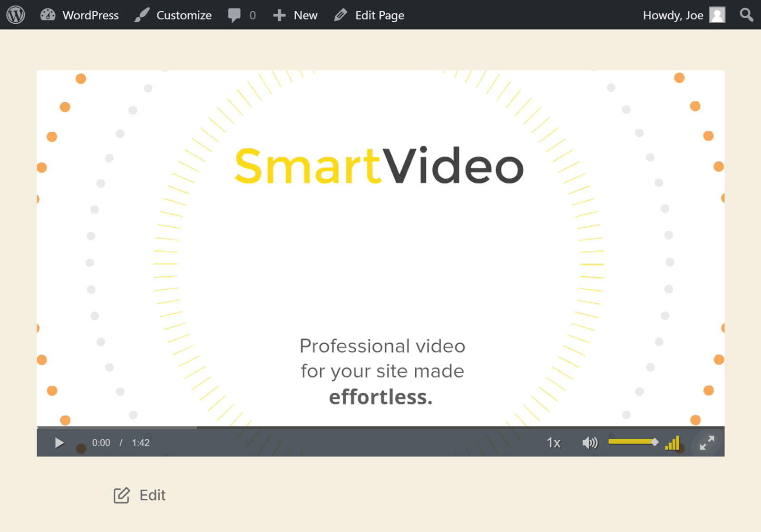Open comments bubble with 0 count
The width and height of the screenshot is (761, 532).
[242, 15]
